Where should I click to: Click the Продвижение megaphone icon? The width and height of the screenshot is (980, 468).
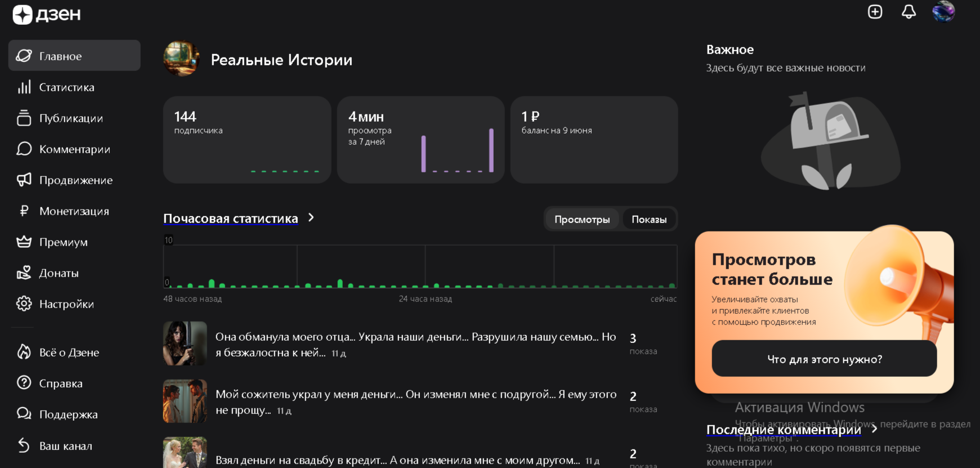[x=24, y=180]
